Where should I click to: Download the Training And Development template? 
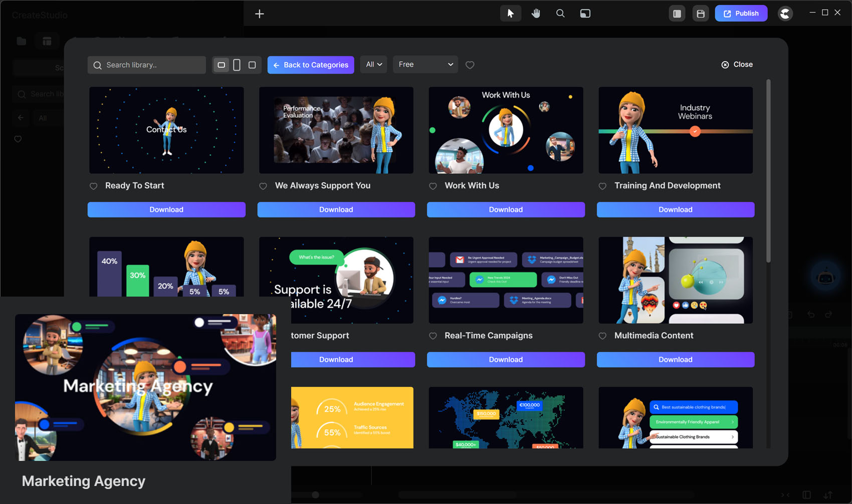click(675, 209)
